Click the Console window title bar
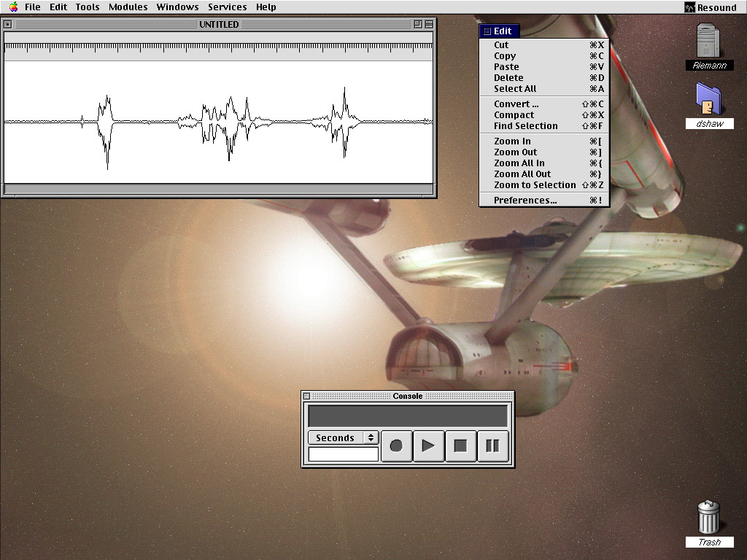Screen dimensions: 747x560 (x=408, y=396)
